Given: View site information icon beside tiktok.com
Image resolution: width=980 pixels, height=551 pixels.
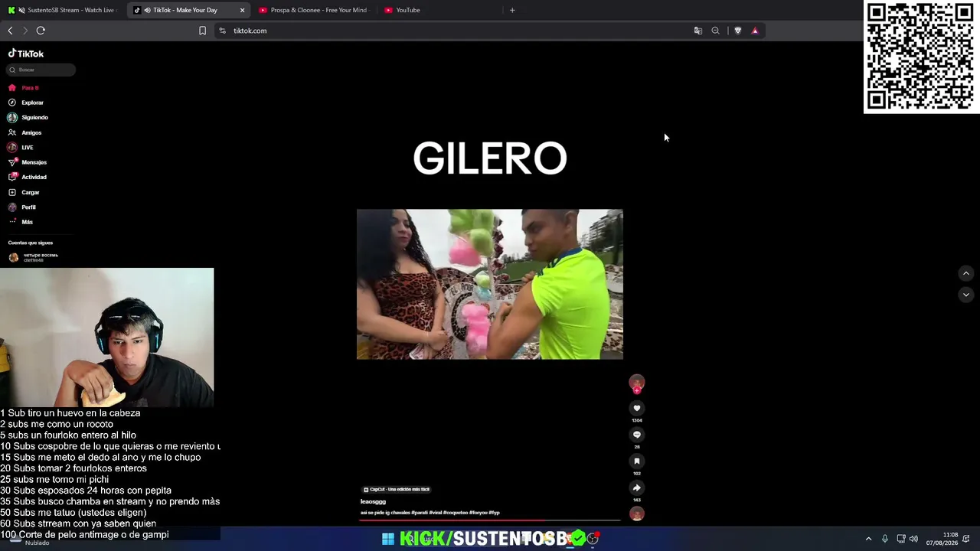Looking at the screenshot, I should 222,31.
